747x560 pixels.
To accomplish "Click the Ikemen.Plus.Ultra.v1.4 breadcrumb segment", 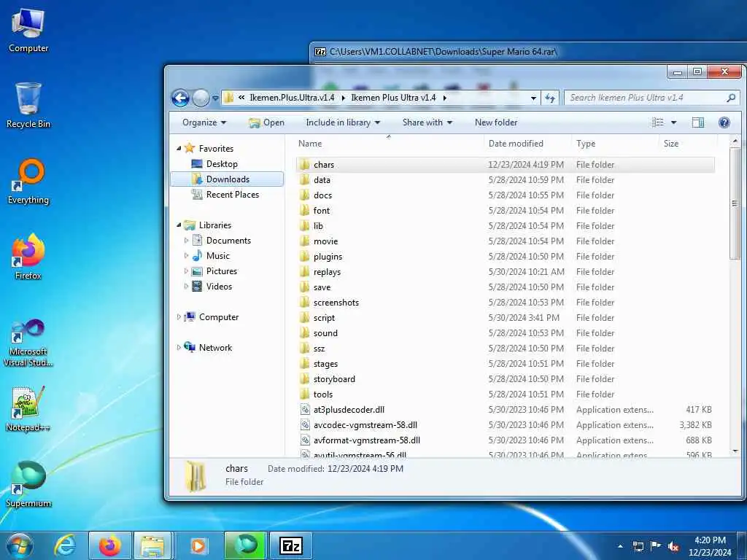I will point(292,98).
